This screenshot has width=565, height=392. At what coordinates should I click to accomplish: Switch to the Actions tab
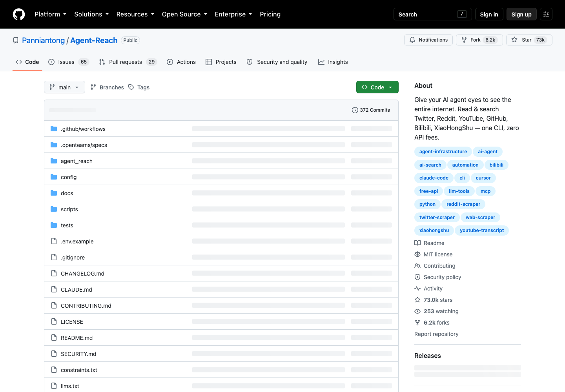(x=181, y=62)
